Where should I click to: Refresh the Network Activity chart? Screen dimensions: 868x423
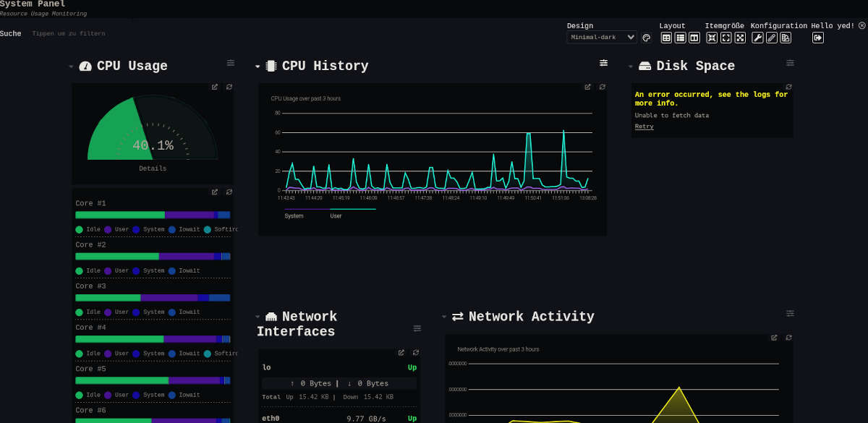(789, 338)
